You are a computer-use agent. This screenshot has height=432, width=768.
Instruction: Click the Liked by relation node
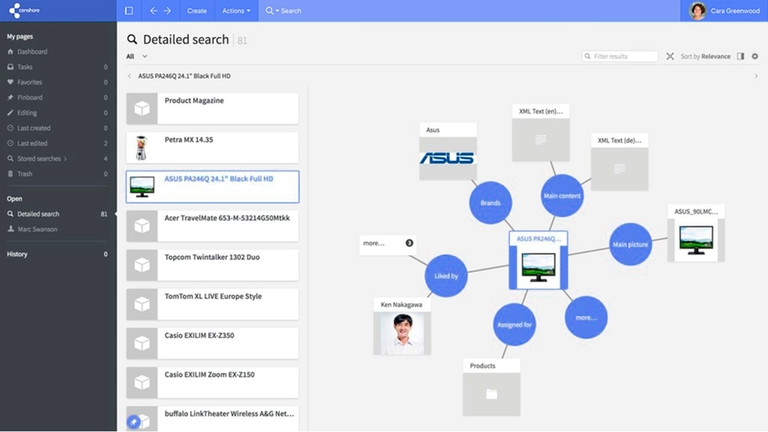(x=446, y=276)
